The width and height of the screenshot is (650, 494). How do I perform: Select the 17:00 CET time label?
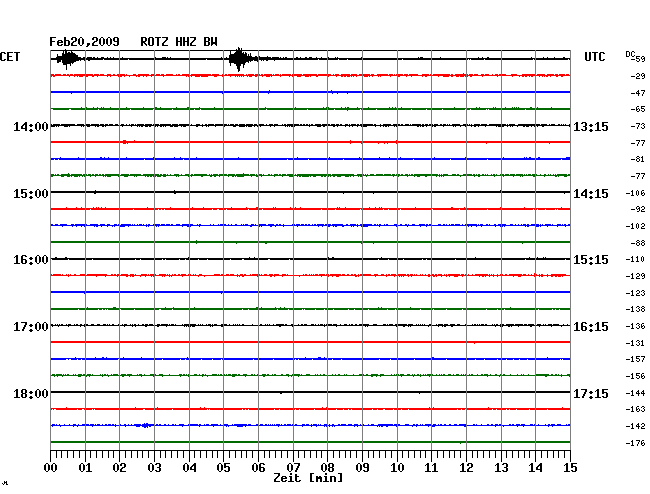click(x=31, y=327)
